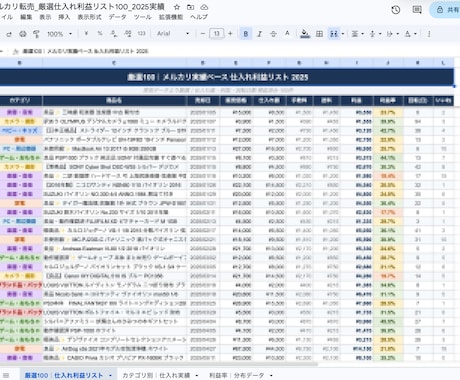Open the vertical align dropdown
This screenshot has width=460, height=380.
pos(375,34)
